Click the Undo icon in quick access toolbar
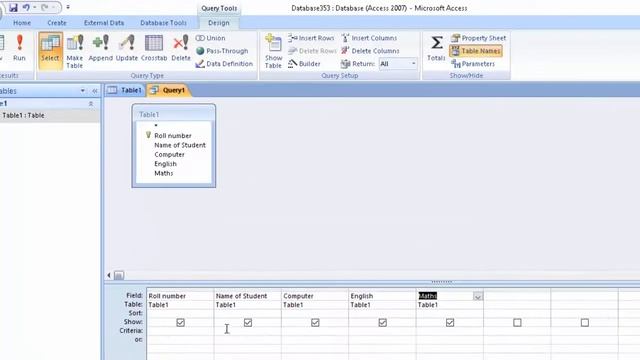 [x=26, y=7]
